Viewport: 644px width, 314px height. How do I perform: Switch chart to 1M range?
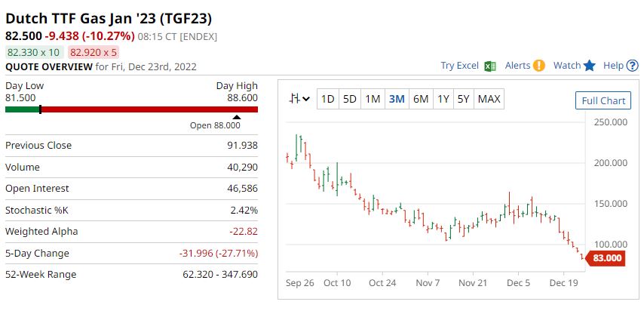(x=373, y=99)
